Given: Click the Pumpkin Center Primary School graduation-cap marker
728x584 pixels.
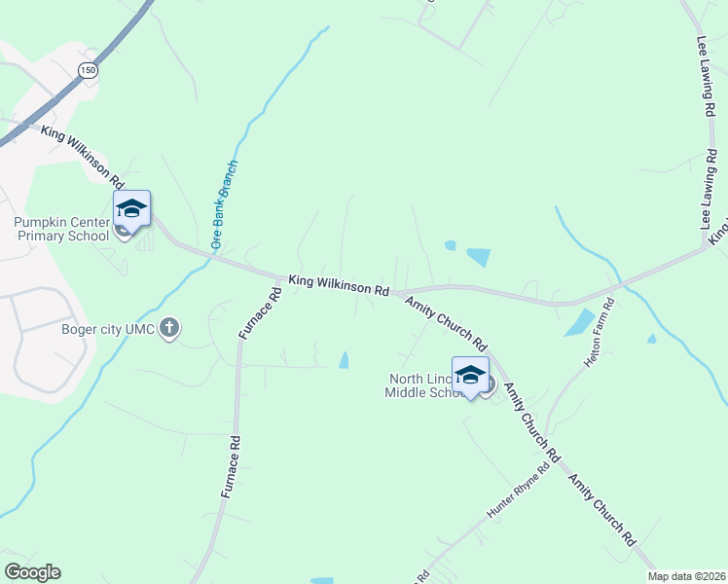Looking at the screenshot, I should (131, 208).
